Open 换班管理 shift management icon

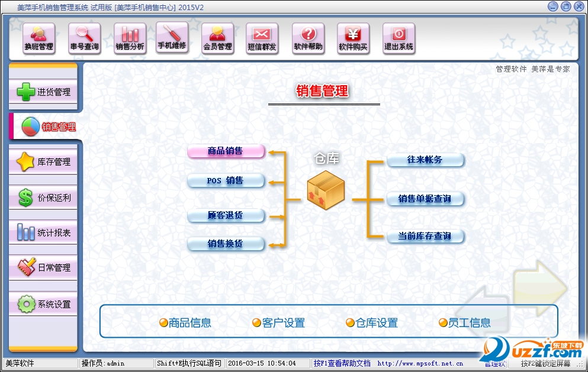click(38, 38)
